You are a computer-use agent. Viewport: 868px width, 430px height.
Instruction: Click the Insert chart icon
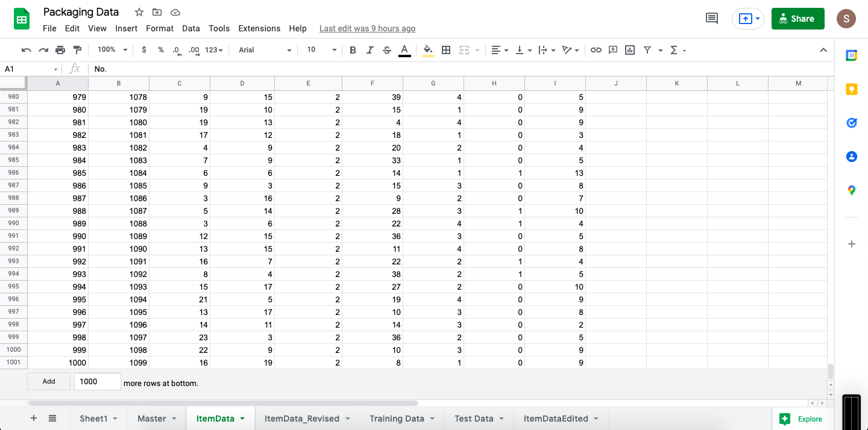630,50
